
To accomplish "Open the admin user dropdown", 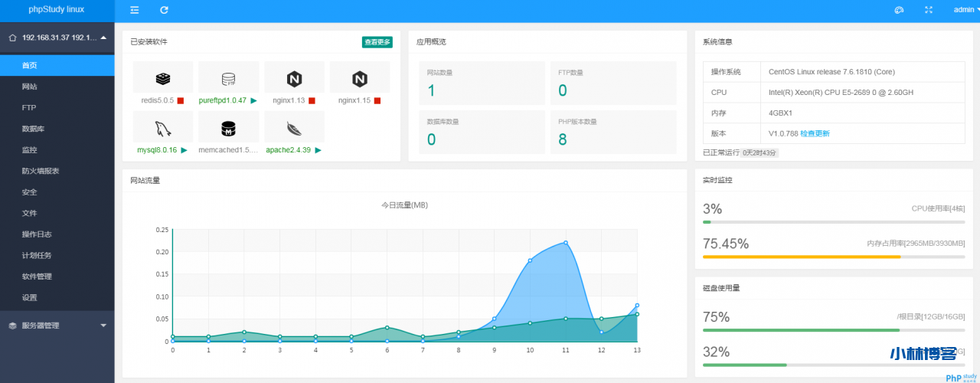I will (965, 10).
